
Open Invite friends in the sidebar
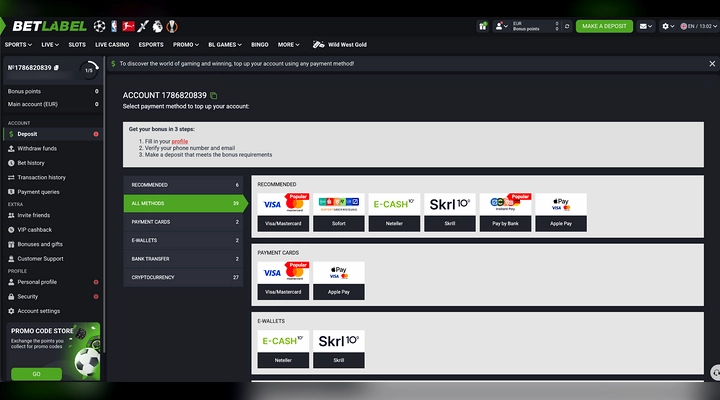(52, 215)
